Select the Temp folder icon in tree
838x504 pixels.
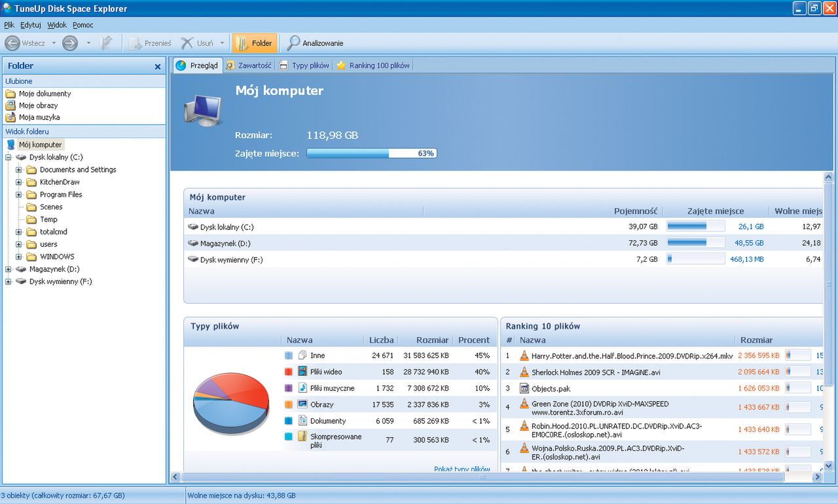31,219
